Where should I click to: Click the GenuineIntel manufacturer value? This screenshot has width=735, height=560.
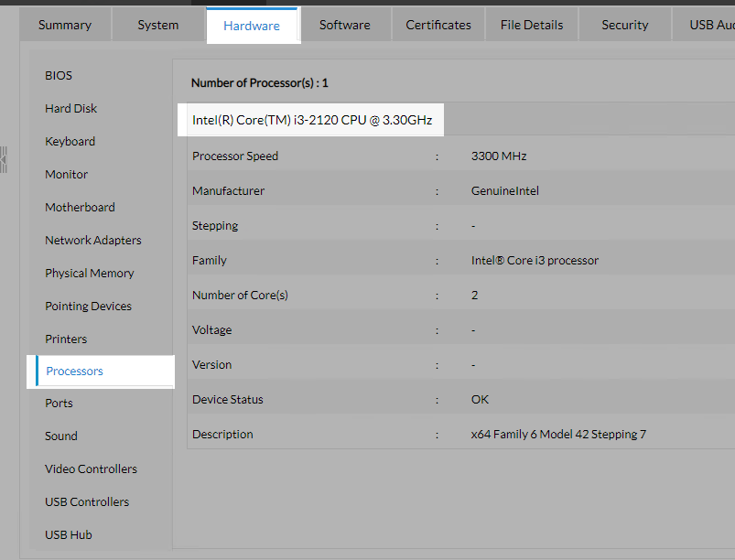505,190
